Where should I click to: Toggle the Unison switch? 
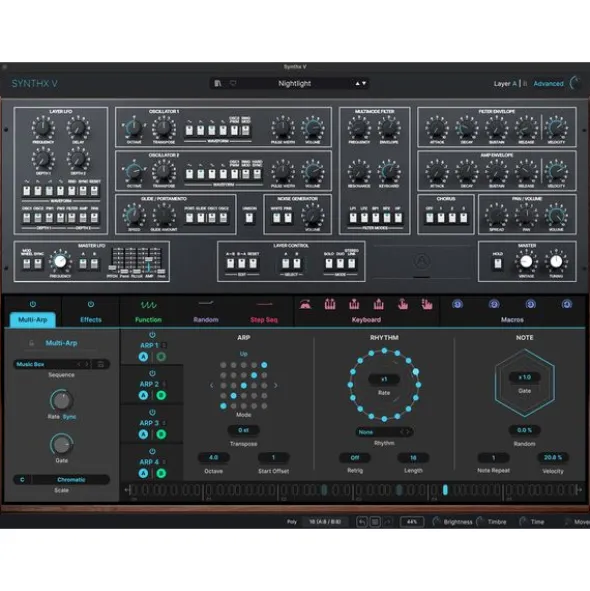249,218
